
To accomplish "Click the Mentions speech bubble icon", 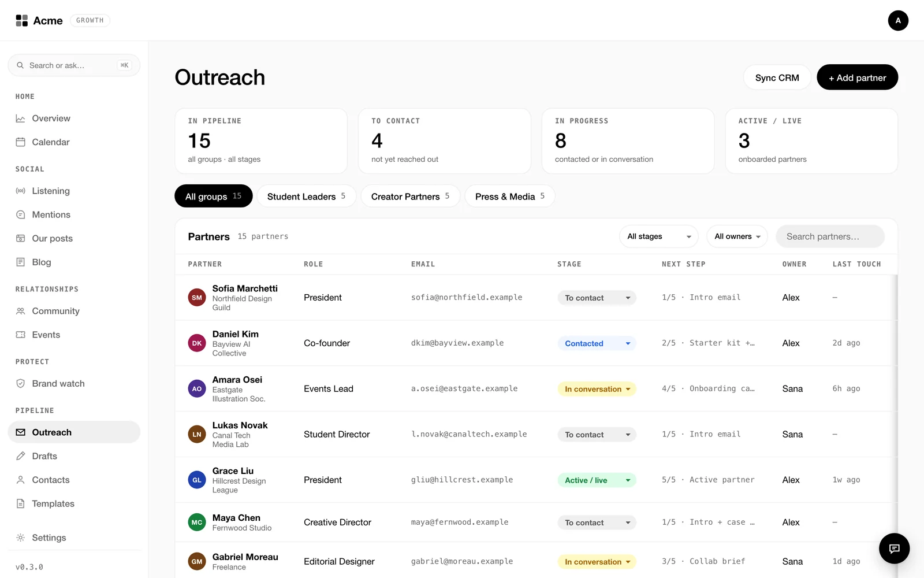I will pyautogui.click(x=20, y=214).
